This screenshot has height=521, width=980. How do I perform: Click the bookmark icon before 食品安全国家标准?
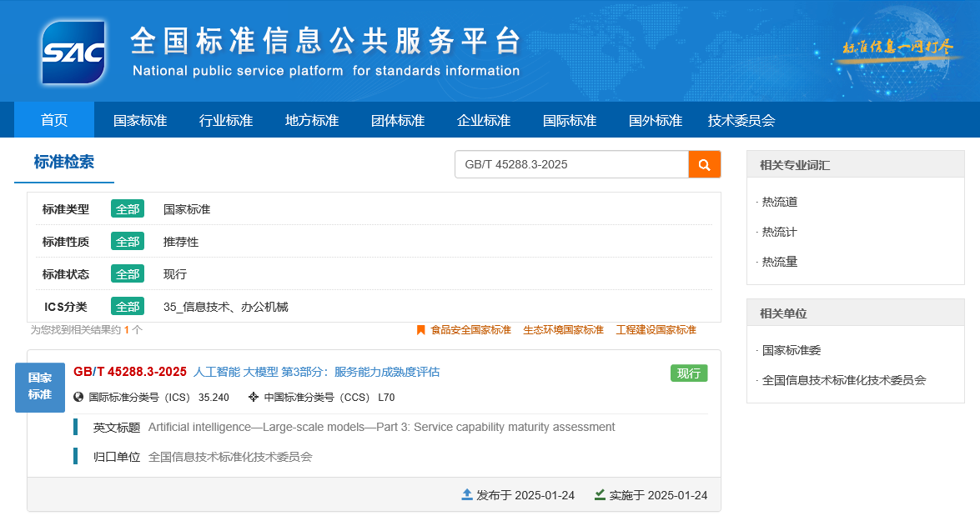(420, 330)
